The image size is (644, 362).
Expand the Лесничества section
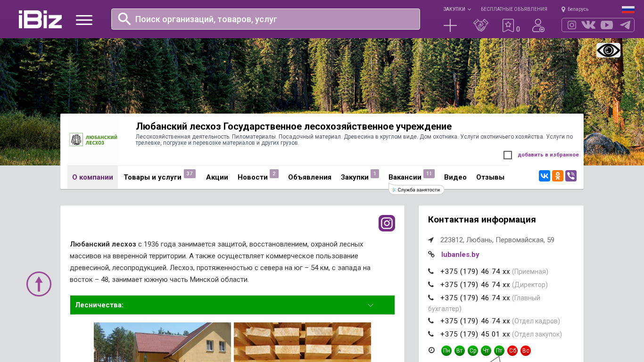click(232, 305)
